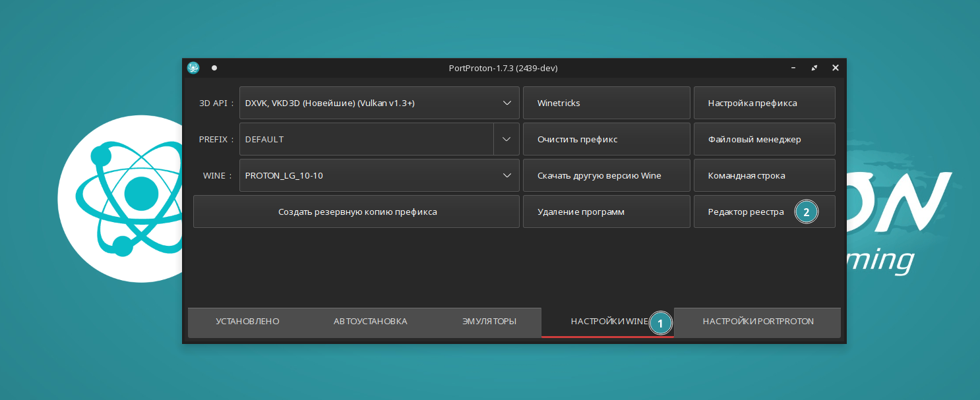Click the PortProton app icon in title bar

coord(193,68)
